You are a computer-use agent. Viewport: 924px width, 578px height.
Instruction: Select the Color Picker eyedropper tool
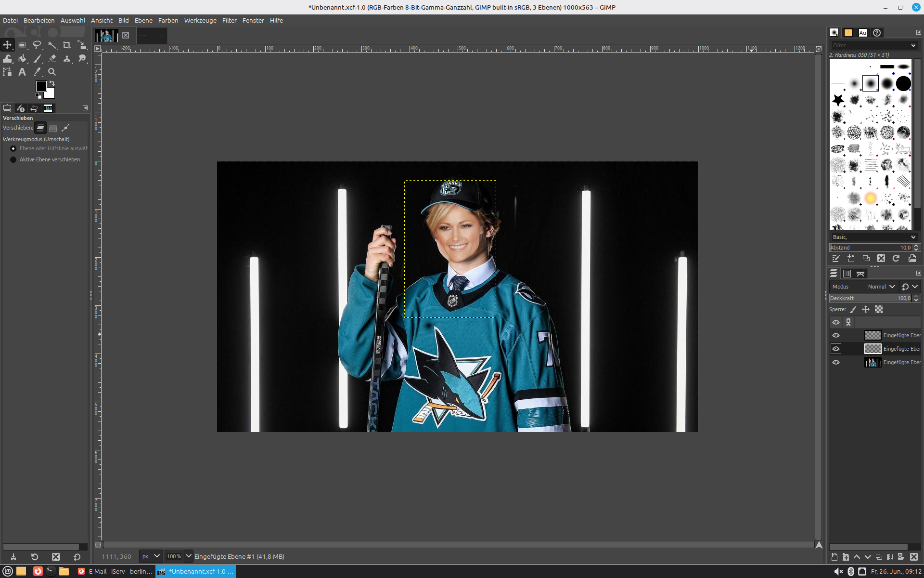tap(37, 72)
